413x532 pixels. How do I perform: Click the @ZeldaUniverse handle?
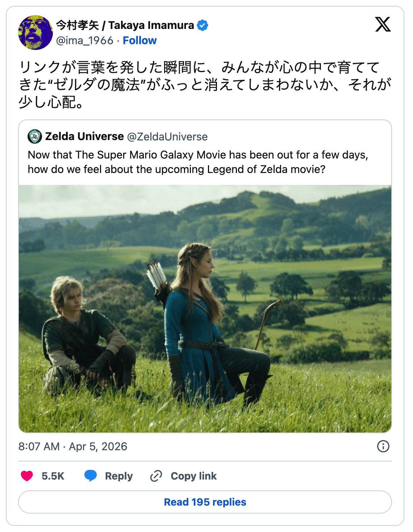pos(167,137)
